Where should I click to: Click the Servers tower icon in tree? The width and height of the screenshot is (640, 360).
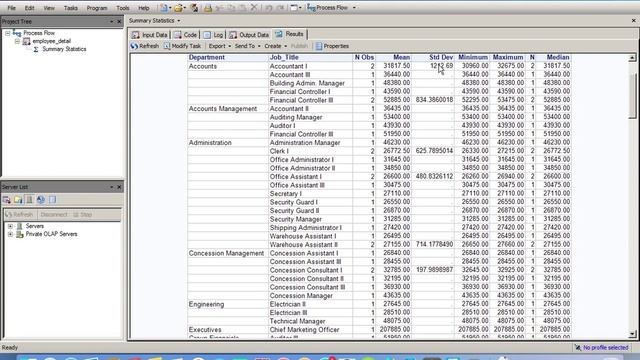tap(20, 226)
